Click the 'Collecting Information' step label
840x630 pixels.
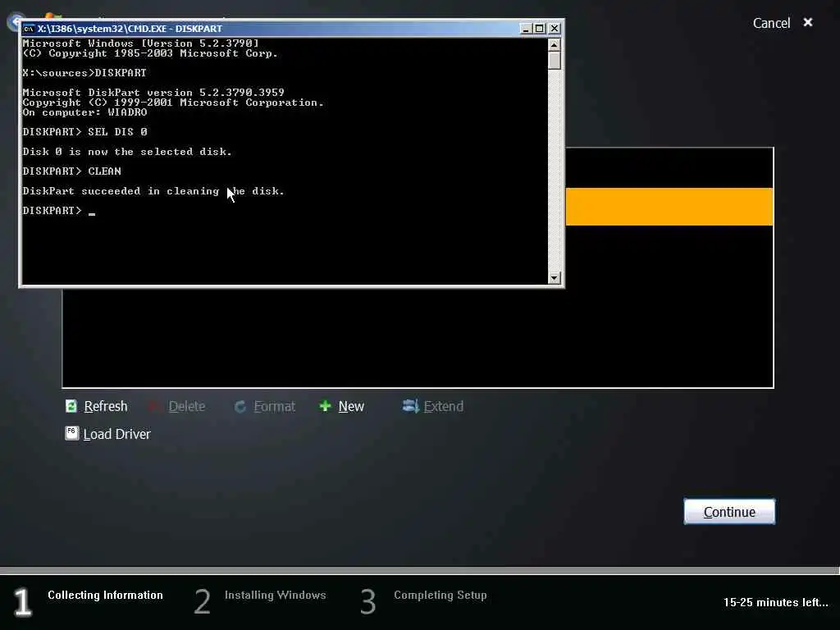(x=105, y=596)
